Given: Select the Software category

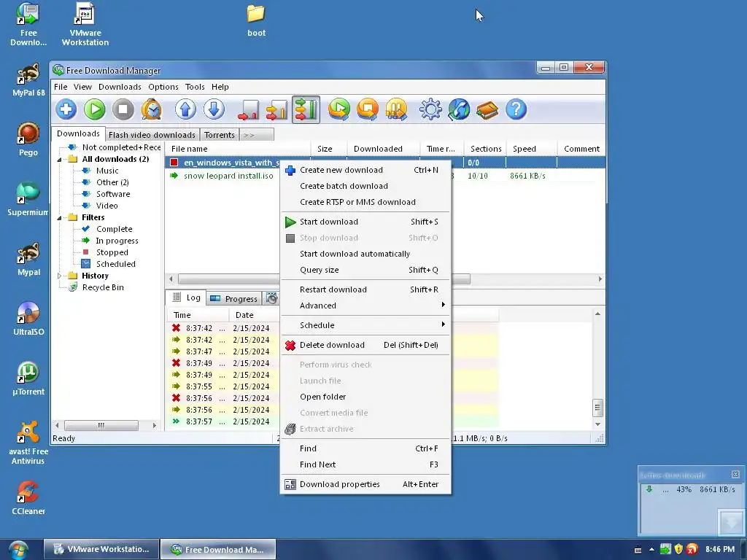Looking at the screenshot, I should pos(113,194).
